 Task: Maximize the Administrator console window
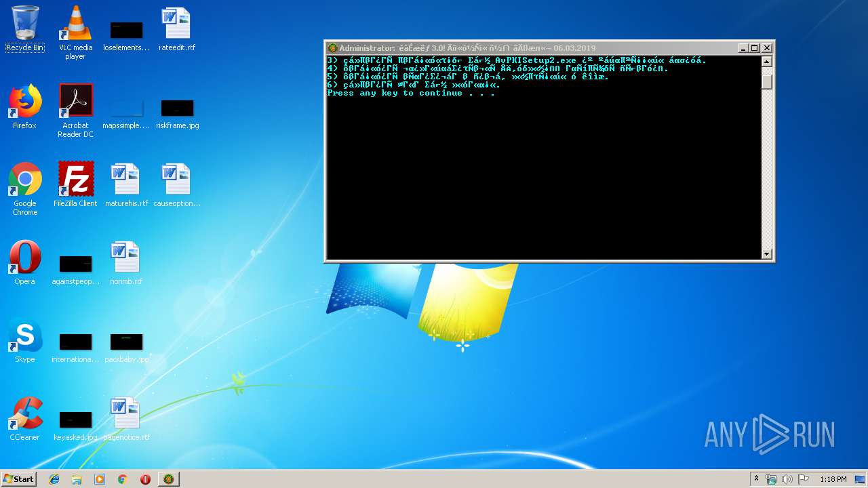point(755,48)
